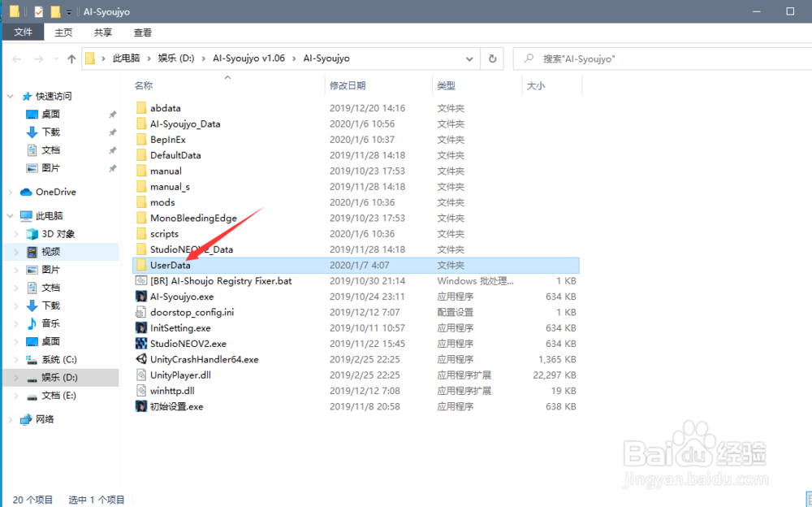
Task: Expand the 系统 (C:) drive node
Action: pos(16,360)
